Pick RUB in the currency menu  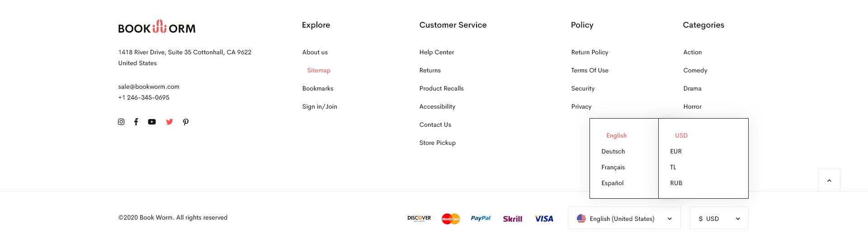(676, 183)
